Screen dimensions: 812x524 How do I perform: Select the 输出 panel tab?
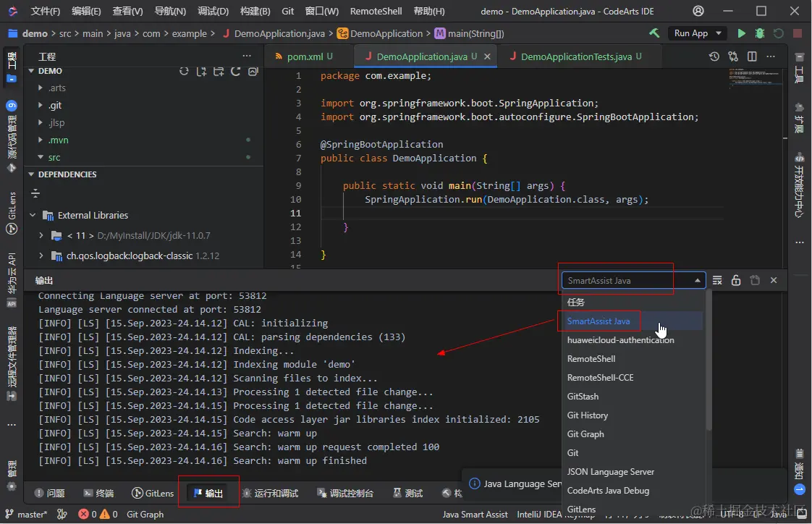click(x=208, y=493)
